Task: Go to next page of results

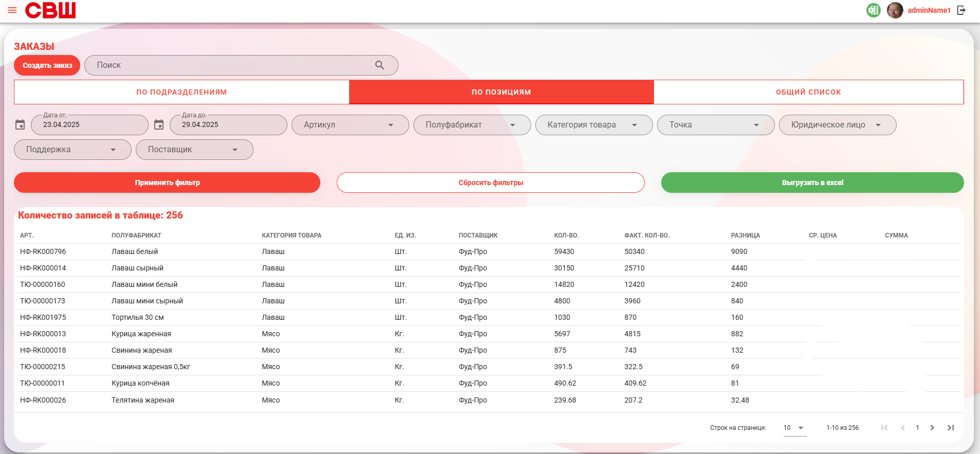Action: [932, 428]
